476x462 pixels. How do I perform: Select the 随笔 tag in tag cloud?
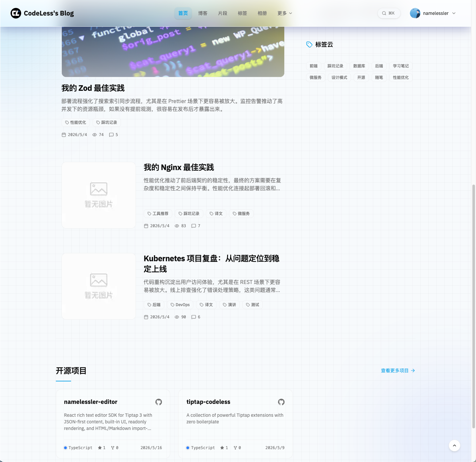tap(379, 78)
